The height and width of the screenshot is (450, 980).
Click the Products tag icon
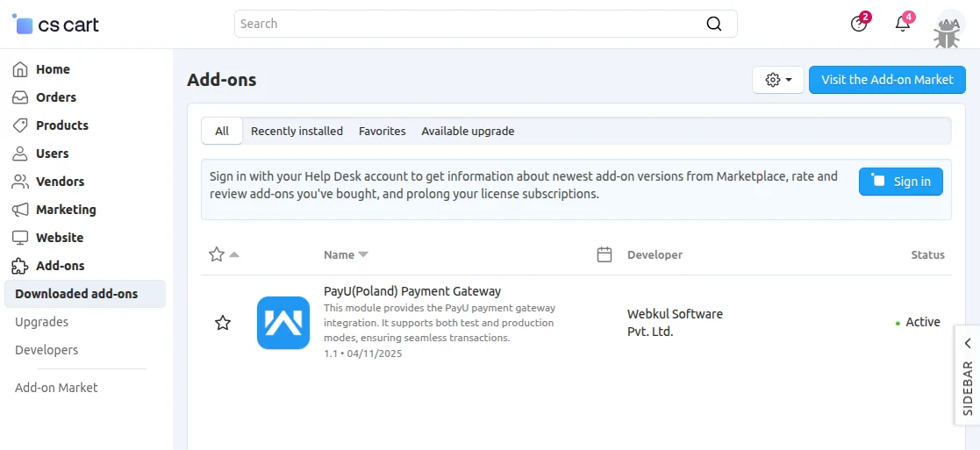[21, 125]
